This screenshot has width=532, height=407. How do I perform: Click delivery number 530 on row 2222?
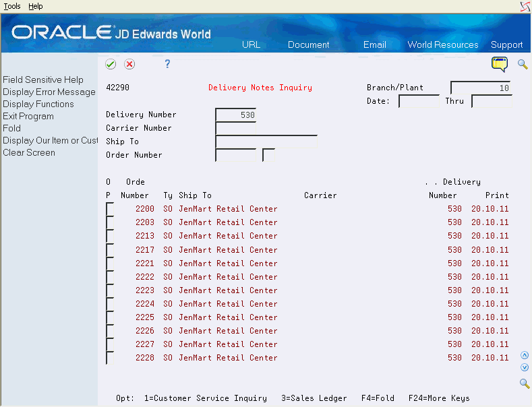pyautogui.click(x=454, y=277)
